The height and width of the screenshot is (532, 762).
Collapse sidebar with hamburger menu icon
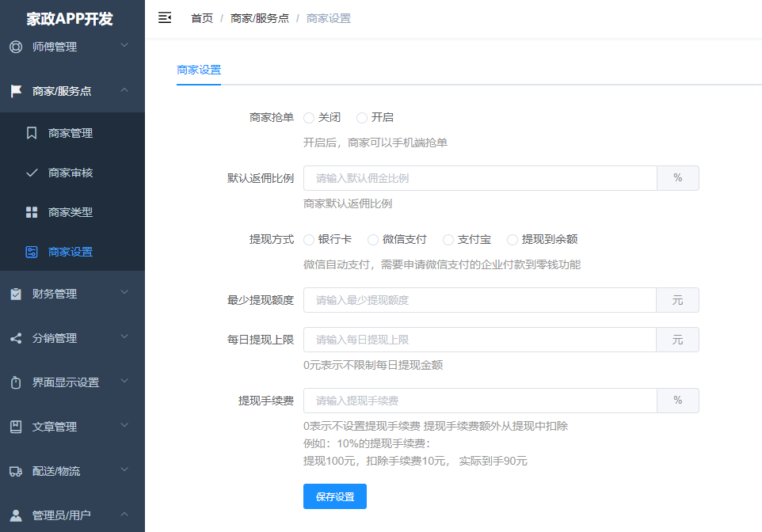pyautogui.click(x=165, y=18)
